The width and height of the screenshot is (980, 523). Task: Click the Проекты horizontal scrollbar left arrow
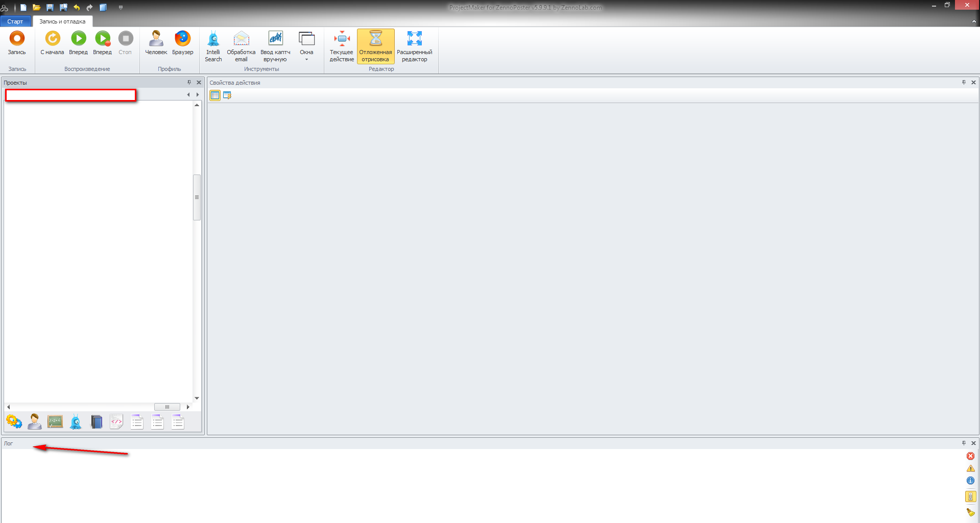(x=8, y=407)
